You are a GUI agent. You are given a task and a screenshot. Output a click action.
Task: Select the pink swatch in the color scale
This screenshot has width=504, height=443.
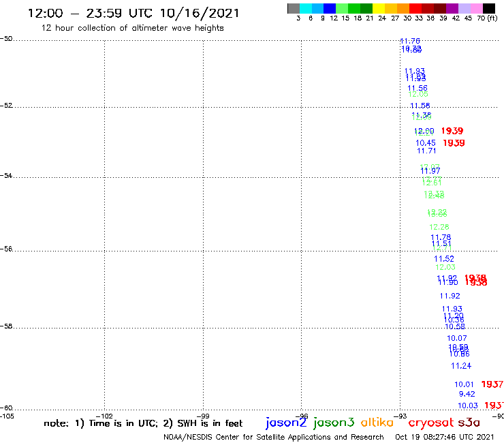[476, 8]
